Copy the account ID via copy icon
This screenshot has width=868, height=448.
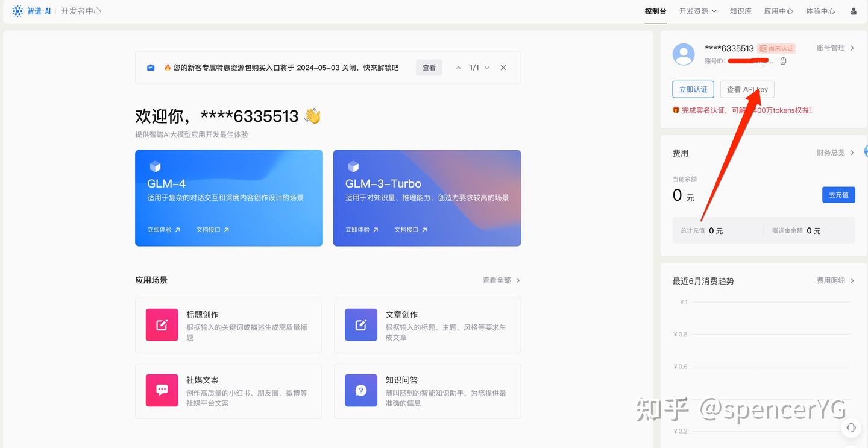[782, 61]
